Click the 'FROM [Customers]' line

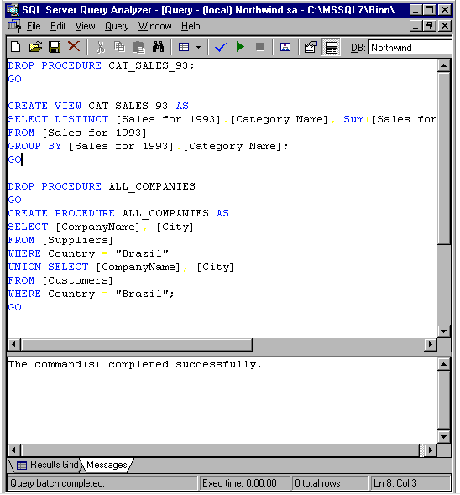(60, 280)
